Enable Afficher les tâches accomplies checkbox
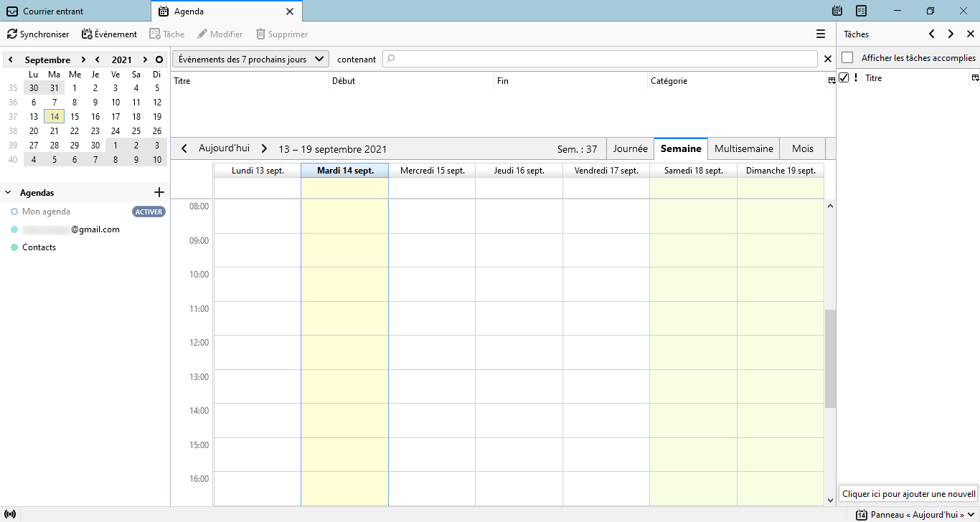980x522 pixels. [847, 57]
